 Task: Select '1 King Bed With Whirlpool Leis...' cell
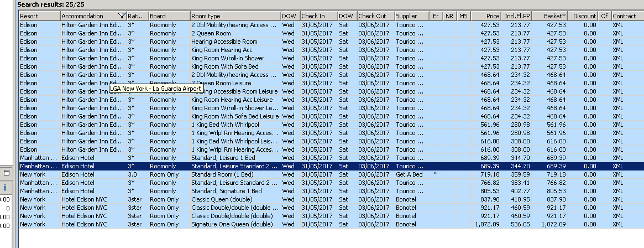[235, 141]
